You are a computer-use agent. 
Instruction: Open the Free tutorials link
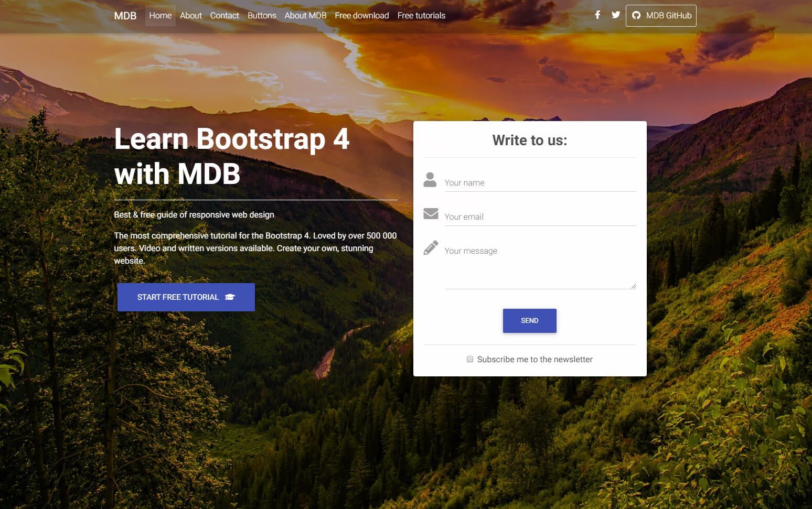point(421,16)
